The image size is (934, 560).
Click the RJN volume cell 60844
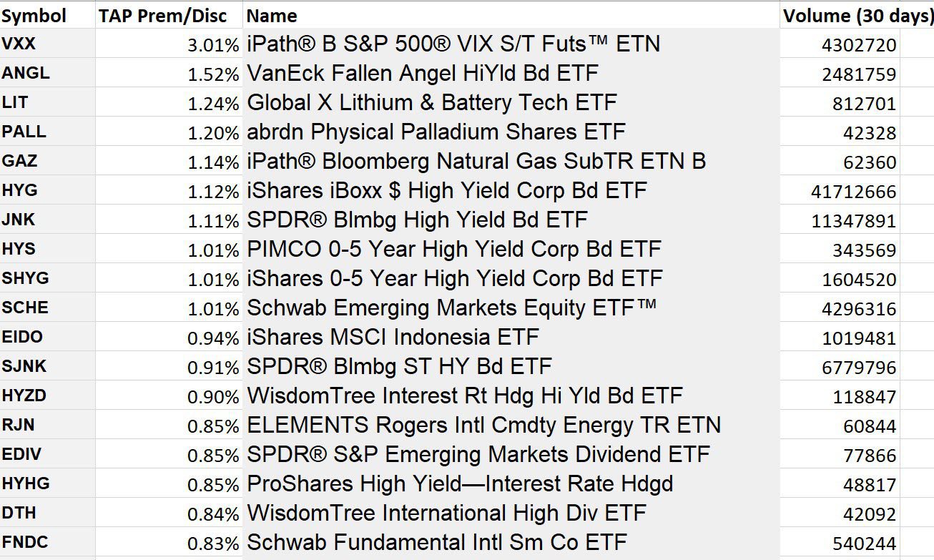(x=870, y=426)
